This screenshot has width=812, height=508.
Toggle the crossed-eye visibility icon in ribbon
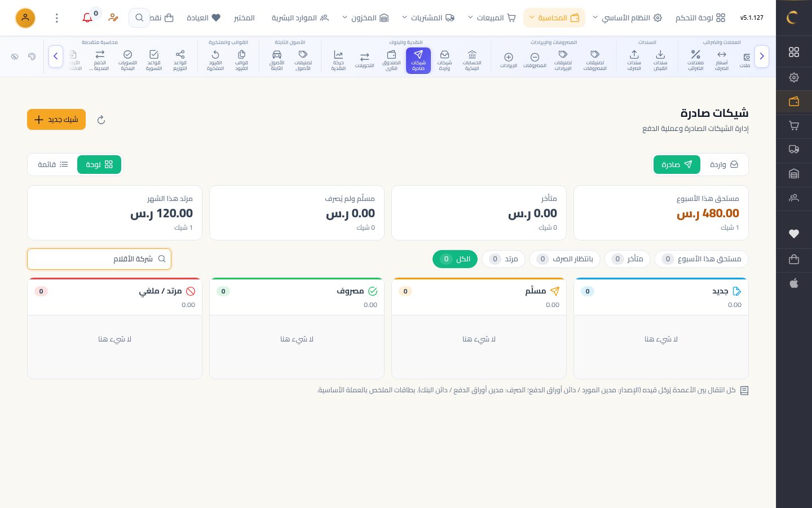tap(15, 56)
